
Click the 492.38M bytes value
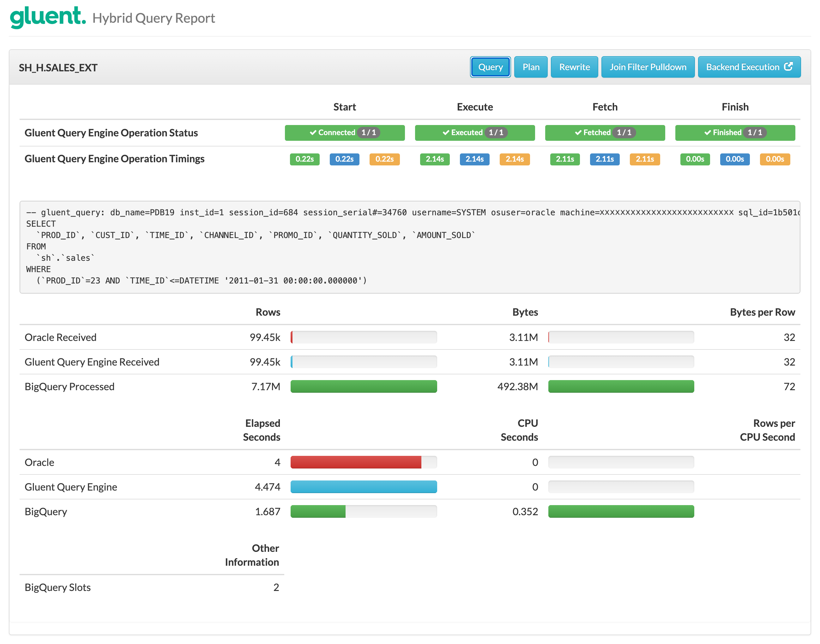(x=517, y=387)
